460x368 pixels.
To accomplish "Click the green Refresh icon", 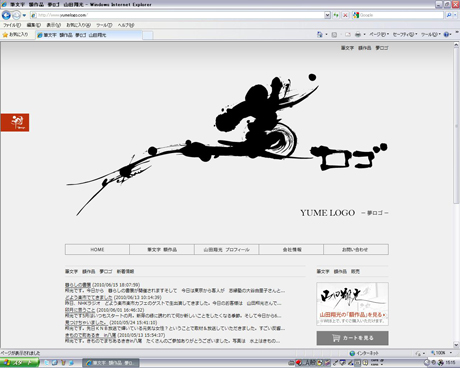I will click(336, 15).
